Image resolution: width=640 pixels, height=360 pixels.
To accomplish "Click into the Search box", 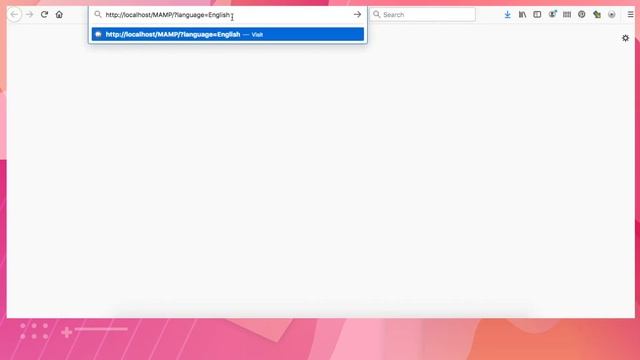I will (422, 15).
